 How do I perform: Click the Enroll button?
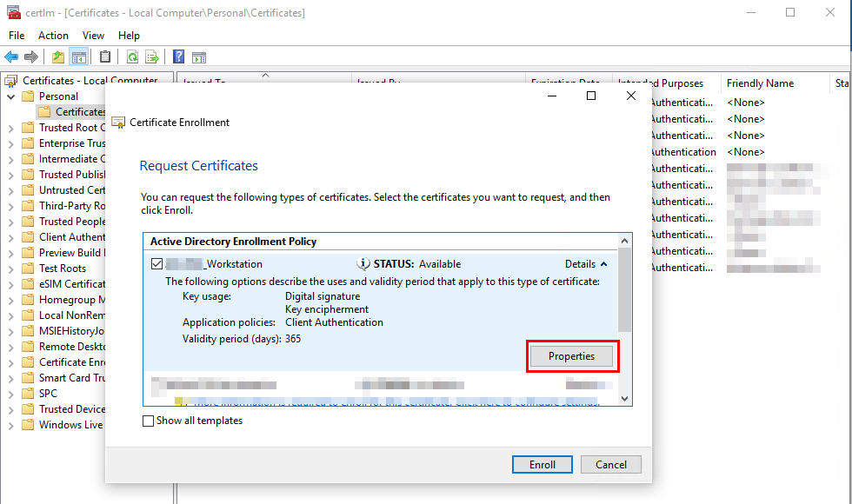[x=542, y=464]
